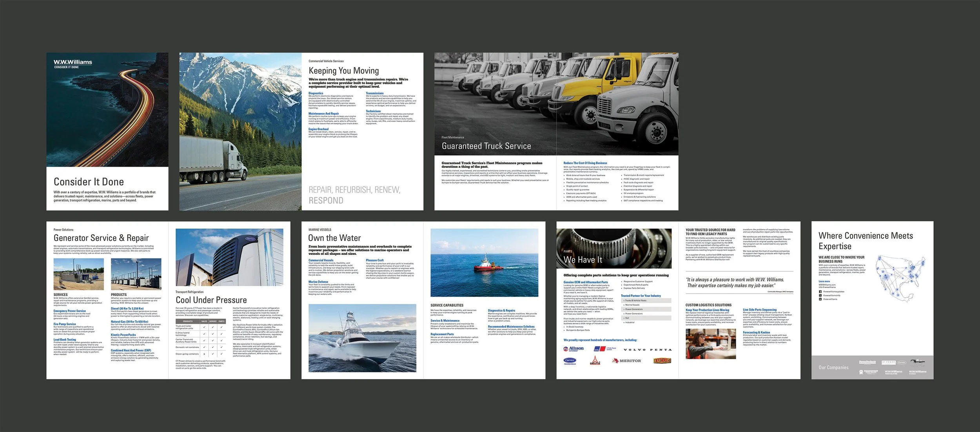Click the Parts checkmark for Domestic rail containers

[221, 347]
